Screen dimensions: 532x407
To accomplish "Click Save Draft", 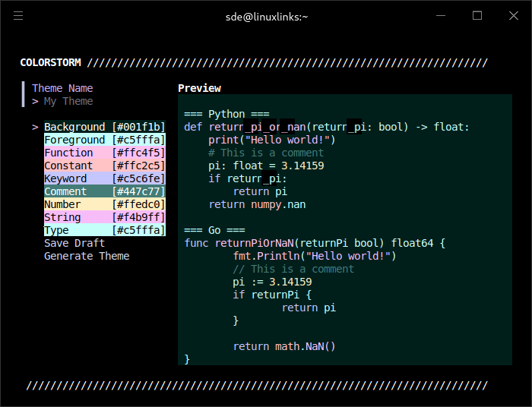I will [x=74, y=243].
